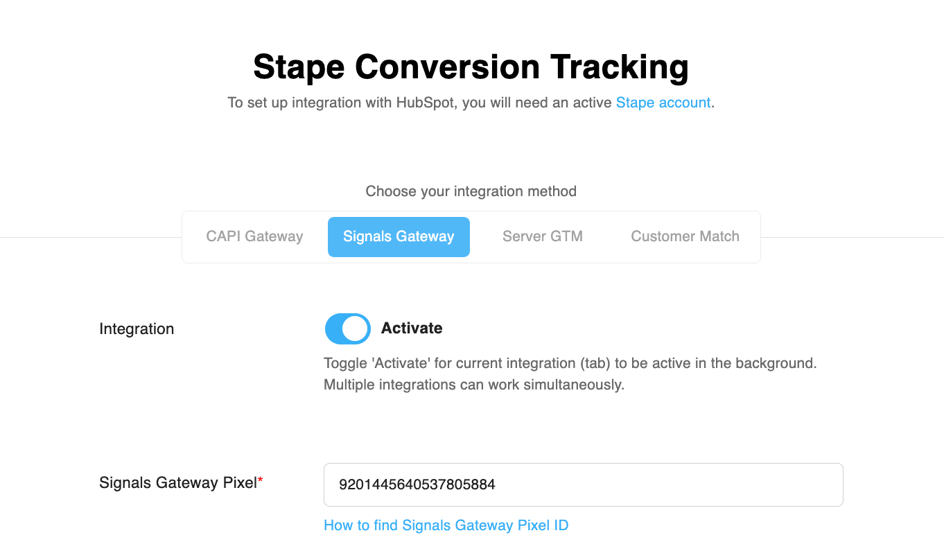Click the Multiple integrations can work simultaneously text
Image resolution: width=944 pixels, height=560 pixels.
(473, 385)
